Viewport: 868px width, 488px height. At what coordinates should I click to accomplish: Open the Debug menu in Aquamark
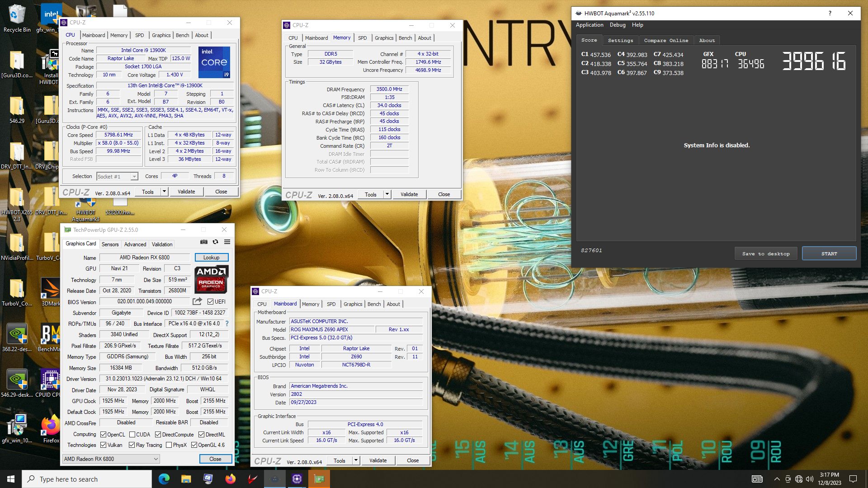point(618,25)
